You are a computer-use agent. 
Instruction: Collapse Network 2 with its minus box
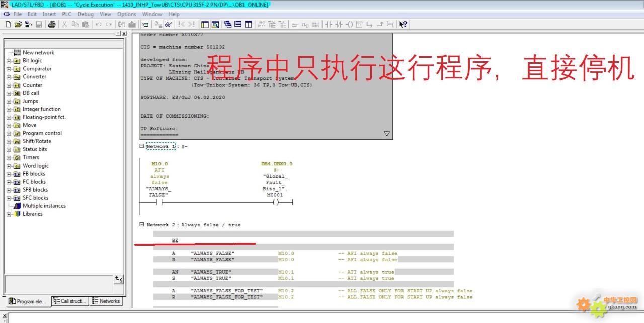click(x=142, y=225)
